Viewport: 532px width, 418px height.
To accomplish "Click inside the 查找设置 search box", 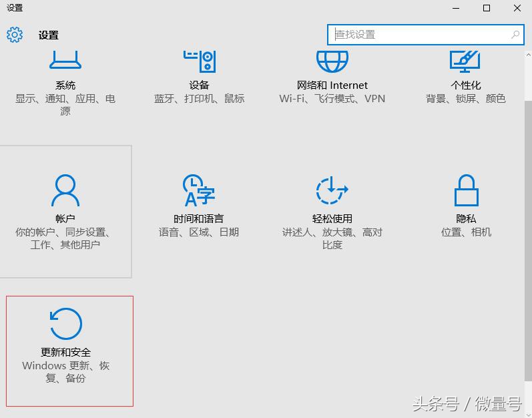I will point(425,35).
